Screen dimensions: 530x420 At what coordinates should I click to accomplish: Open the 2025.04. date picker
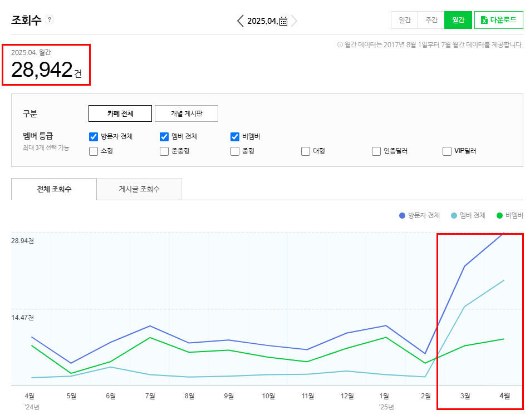point(262,21)
